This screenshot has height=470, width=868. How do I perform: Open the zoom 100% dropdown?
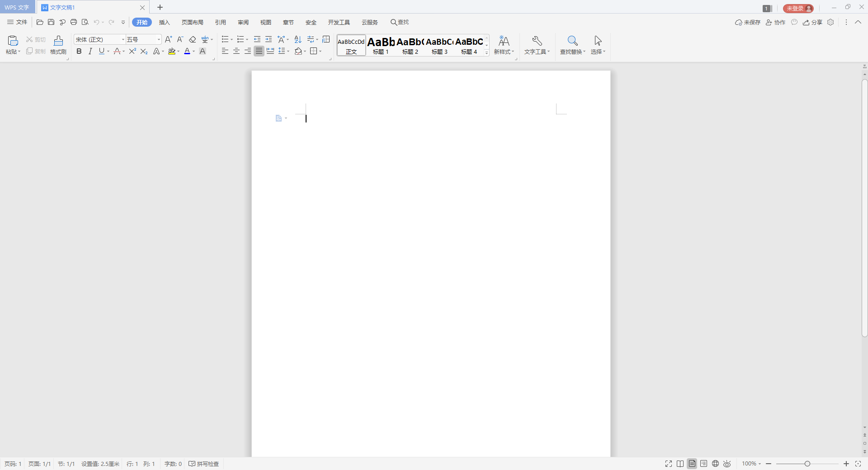pyautogui.click(x=751, y=464)
